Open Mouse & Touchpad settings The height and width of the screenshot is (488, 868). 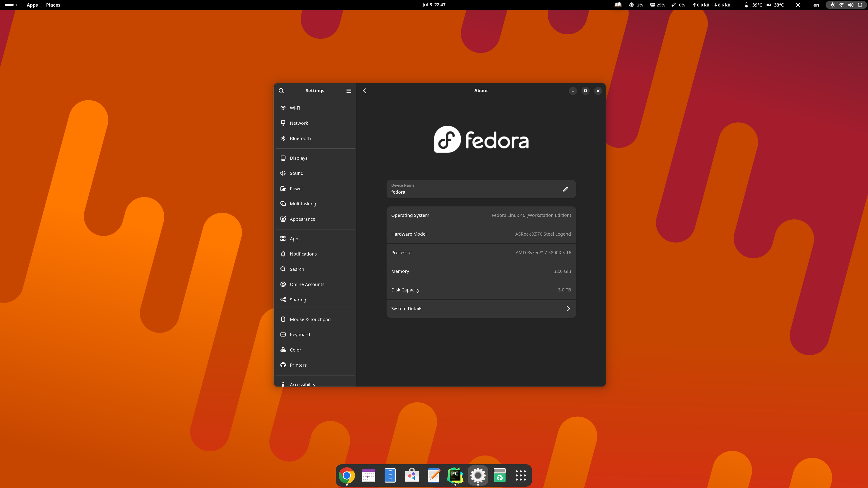(x=310, y=319)
